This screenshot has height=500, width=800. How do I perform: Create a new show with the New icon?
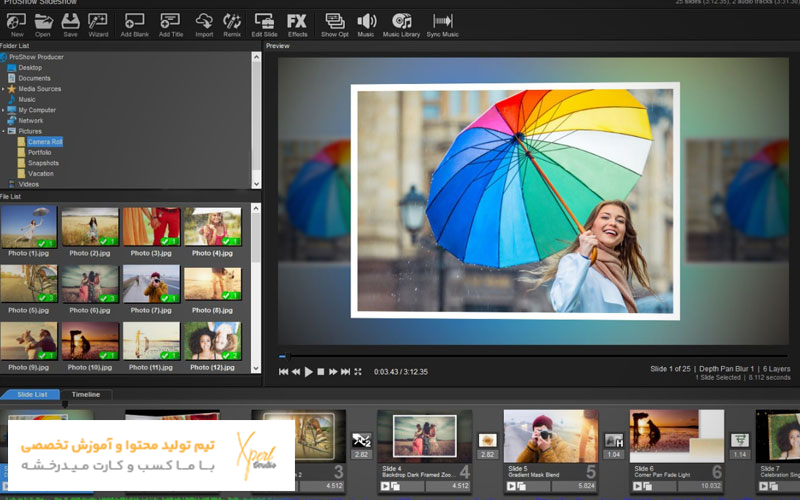tap(16, 24)
